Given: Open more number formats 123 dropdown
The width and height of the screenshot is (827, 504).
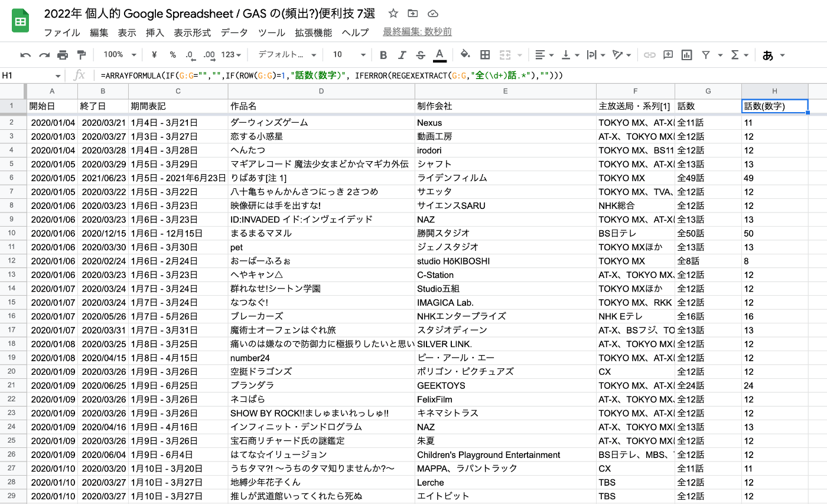Looking at the screenshot, I should click(231, 55).
